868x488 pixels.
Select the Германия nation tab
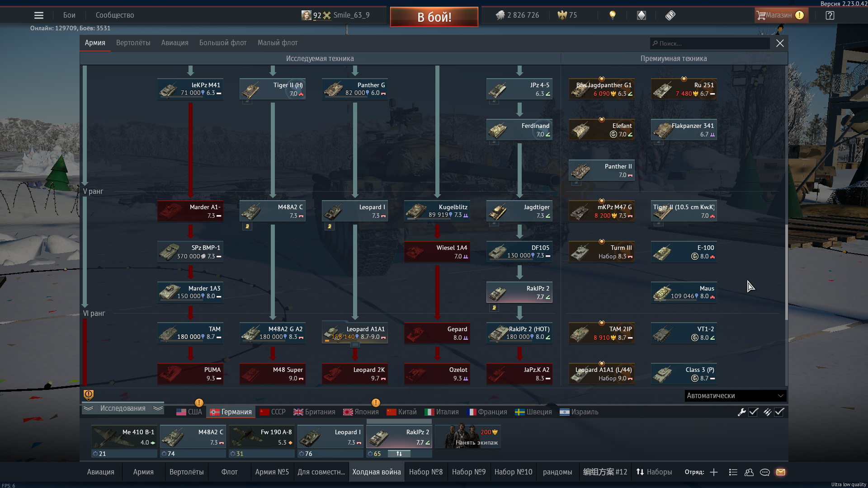[x=231, y=412]
